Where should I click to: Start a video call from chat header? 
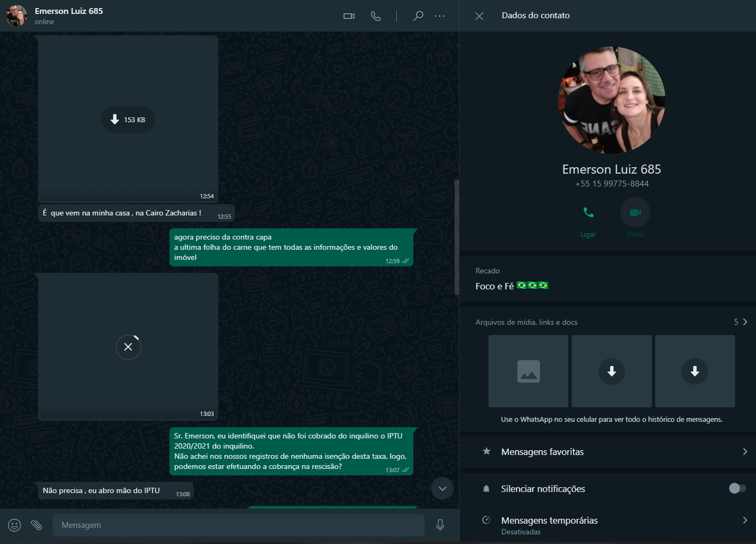(x=349, y=16)
